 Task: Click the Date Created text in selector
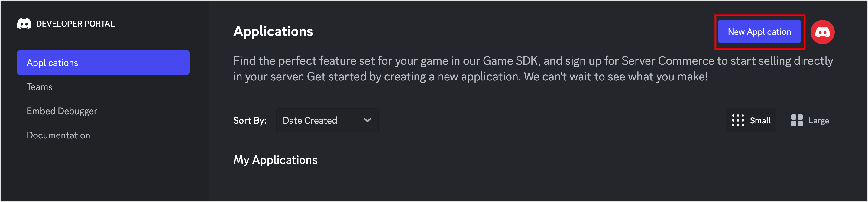(x=310, y=120)
